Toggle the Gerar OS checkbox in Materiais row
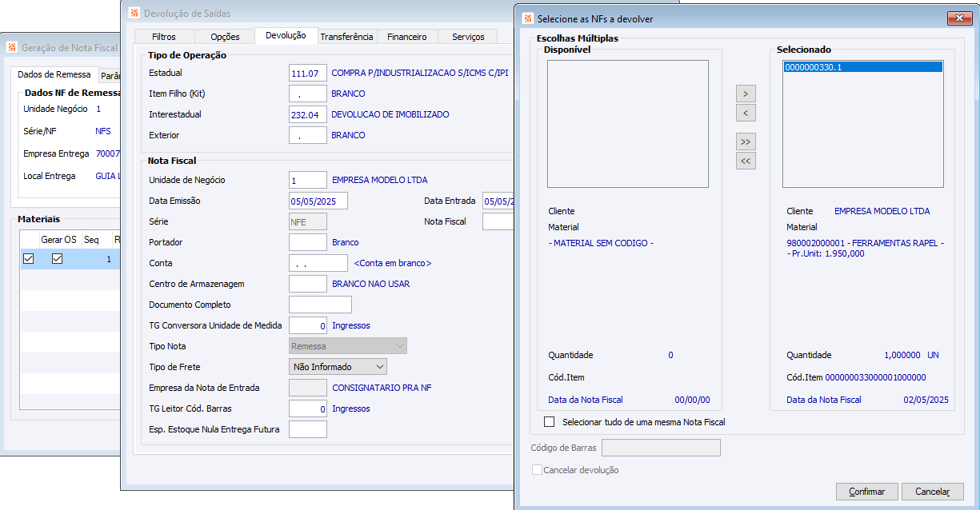The width and height of the screenshot is (980, 510). (57, 259)
